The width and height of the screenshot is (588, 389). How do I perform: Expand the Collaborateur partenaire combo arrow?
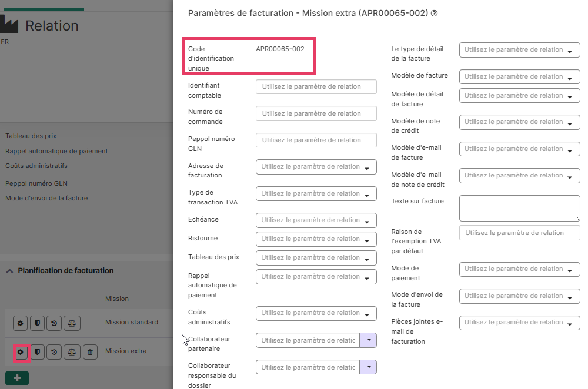pos(368,340)
